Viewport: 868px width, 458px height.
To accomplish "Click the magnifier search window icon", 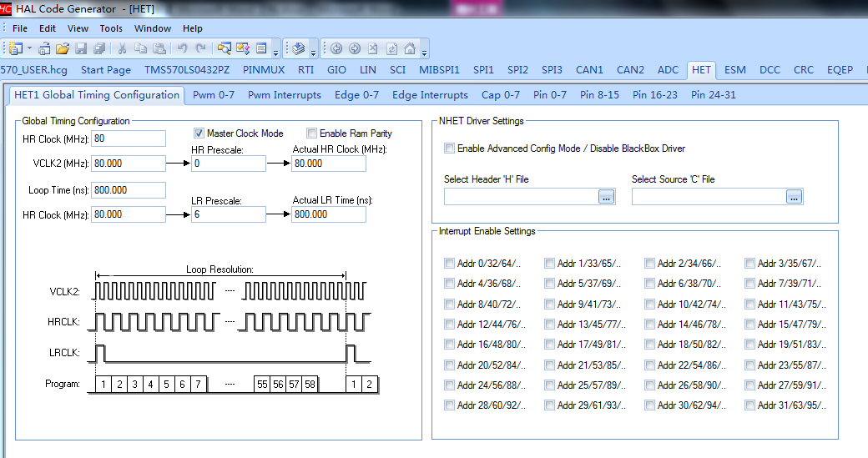I will point(225,48).
